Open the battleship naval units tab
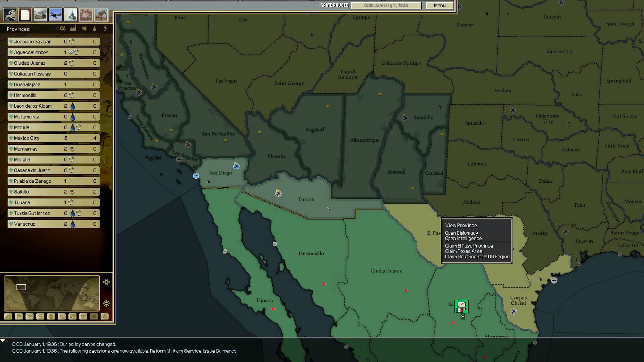Screen dimensions: 644x362 tap(71, 15)
